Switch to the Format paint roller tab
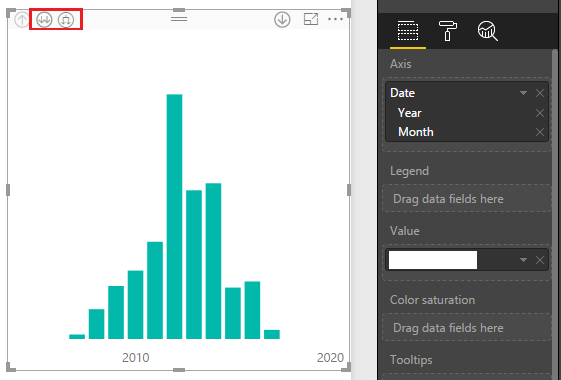The image size is (561, 380). click(448, 31)
